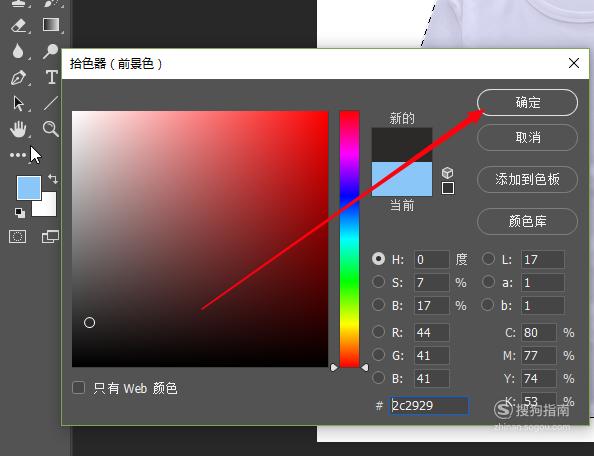Swap foreground and background colors

(53, 179)
